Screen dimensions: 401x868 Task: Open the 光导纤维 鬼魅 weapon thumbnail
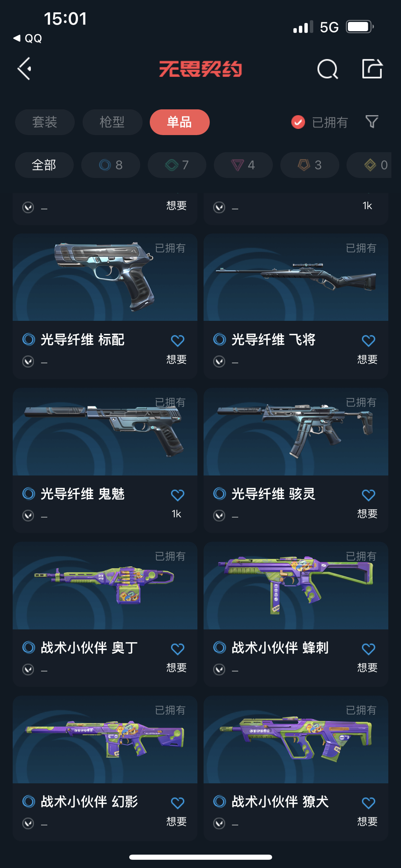point(105,432)
